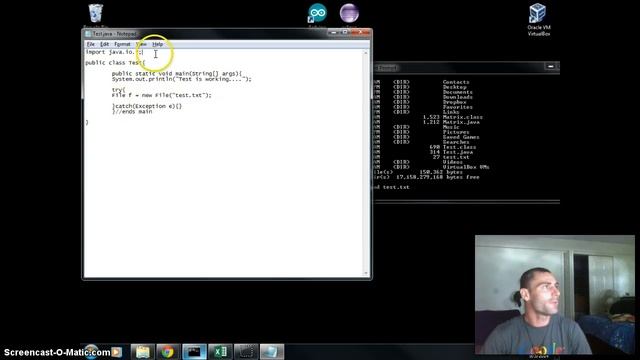Click 'Test.class' in Command Prompt listing
This screenshot has height=360, width=640.
(459, 147)
